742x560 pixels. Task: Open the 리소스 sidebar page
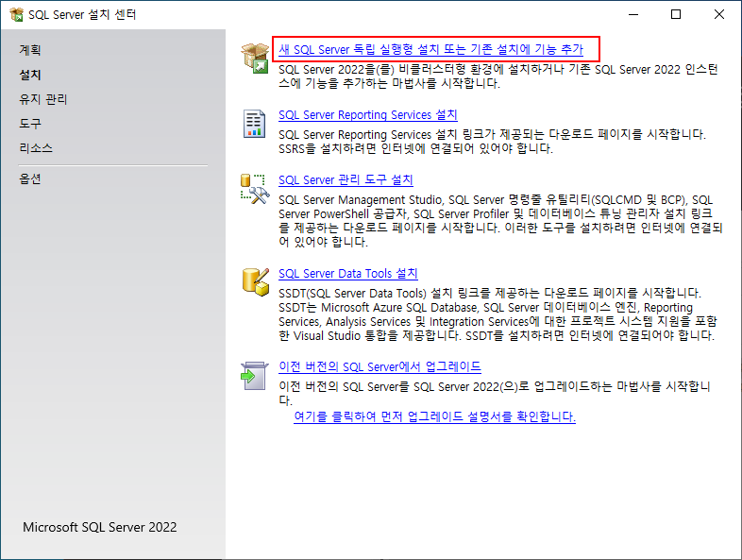[36, 148]
